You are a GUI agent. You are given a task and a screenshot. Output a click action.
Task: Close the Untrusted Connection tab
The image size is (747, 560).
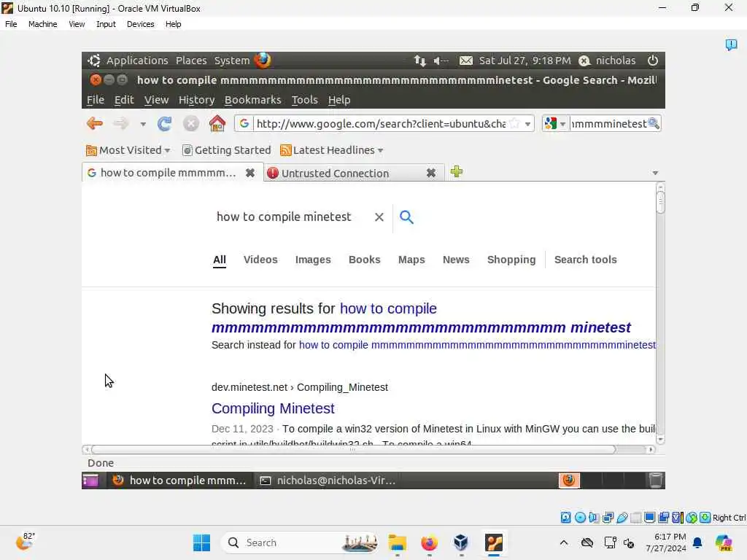click(430, 173)
